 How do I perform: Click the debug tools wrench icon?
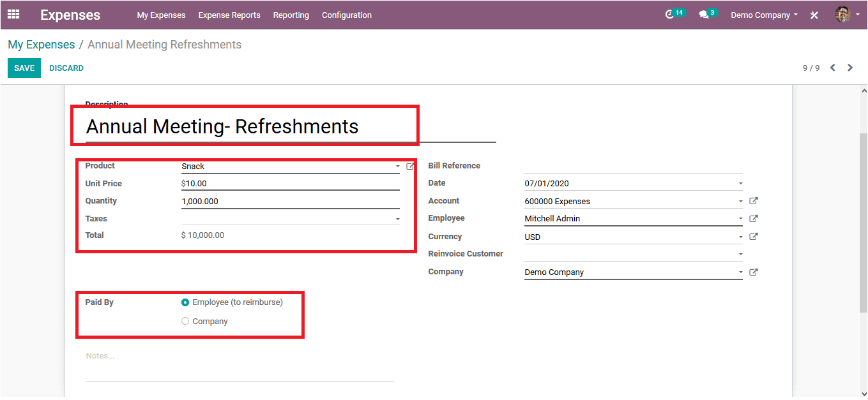coord(814,15)
